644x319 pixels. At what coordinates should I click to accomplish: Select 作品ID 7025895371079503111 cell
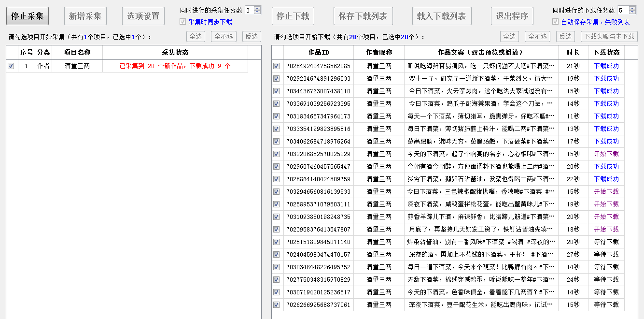pos(319,204)
